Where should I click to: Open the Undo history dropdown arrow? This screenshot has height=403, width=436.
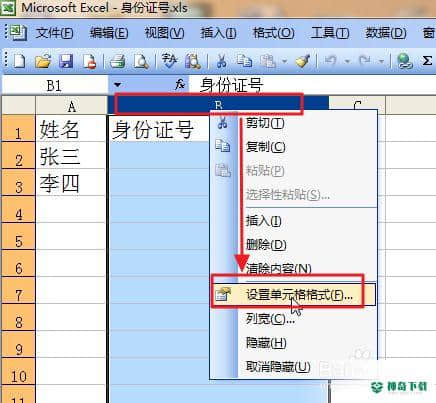[x=347, y=61]
